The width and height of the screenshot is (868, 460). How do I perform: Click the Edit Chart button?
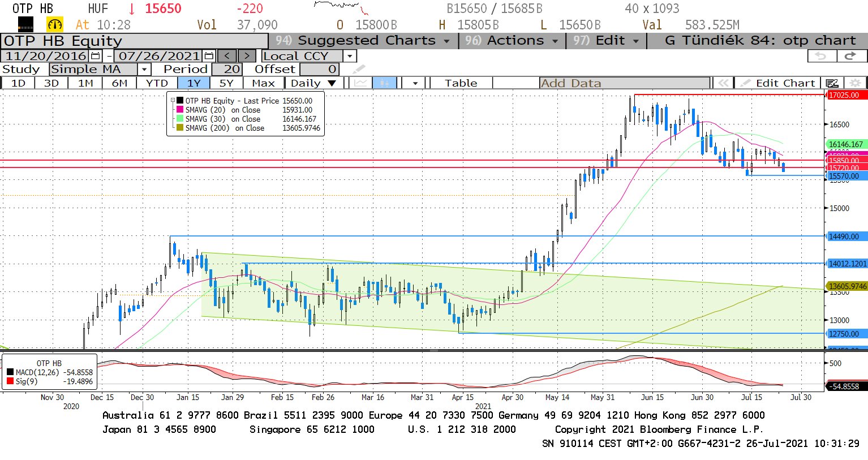779,83
